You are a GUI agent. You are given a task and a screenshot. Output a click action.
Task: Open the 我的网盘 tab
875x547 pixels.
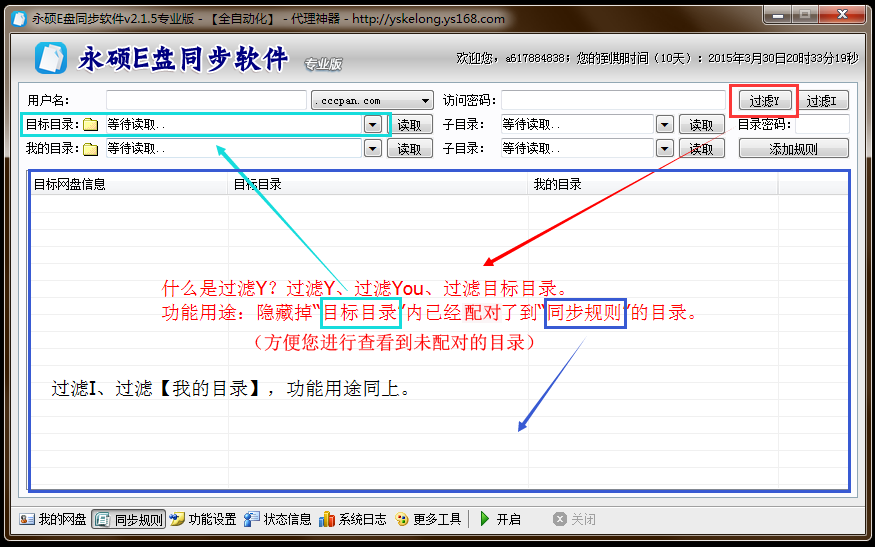53,519
